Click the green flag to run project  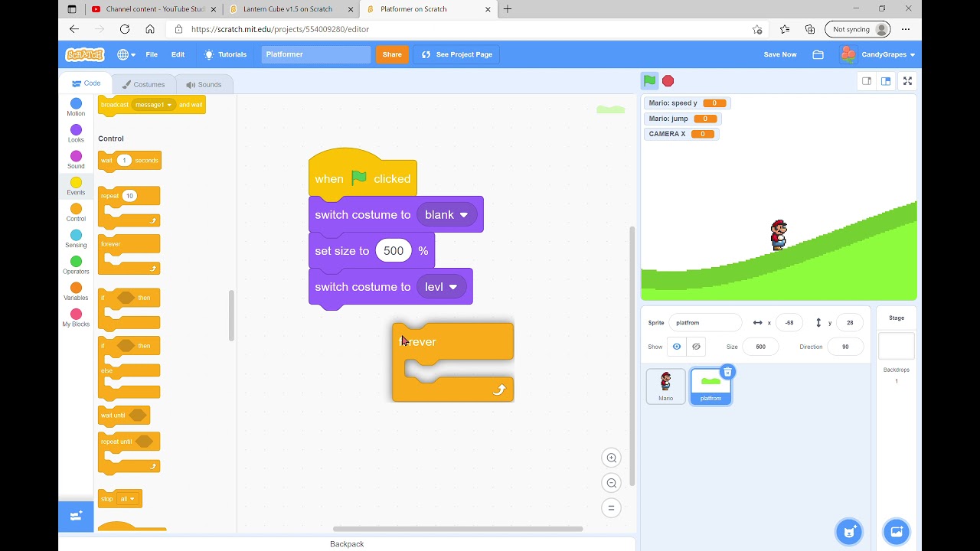pos(649,80)
